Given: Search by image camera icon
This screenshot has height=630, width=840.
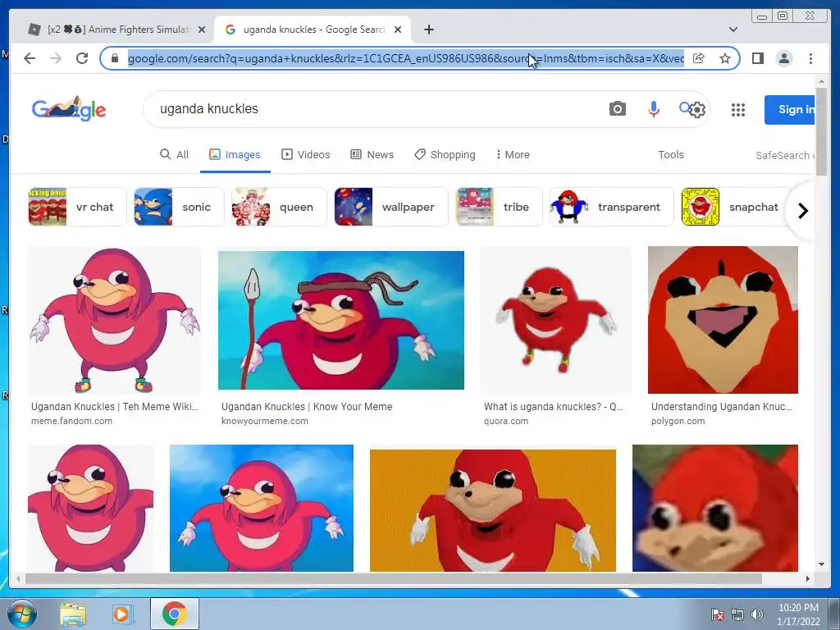Looking at the screenshot, I should pyautogui.click(x=617, y=109).
